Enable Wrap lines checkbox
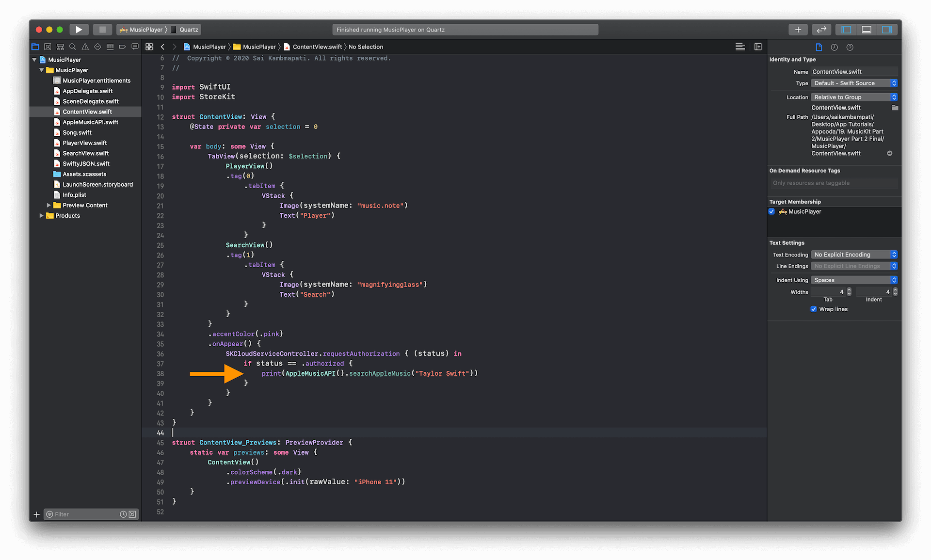The image size is (931, 560). click(814, 309)
